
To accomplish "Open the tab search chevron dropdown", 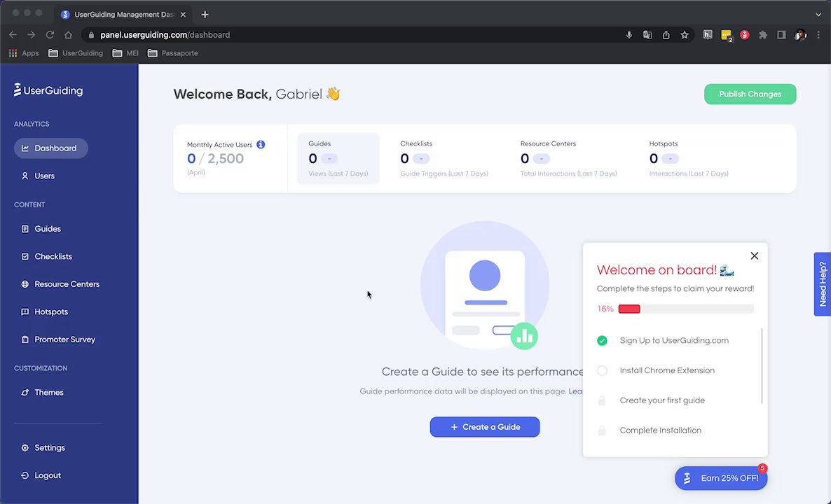I will pyautogui.click(x=819, y=15).
